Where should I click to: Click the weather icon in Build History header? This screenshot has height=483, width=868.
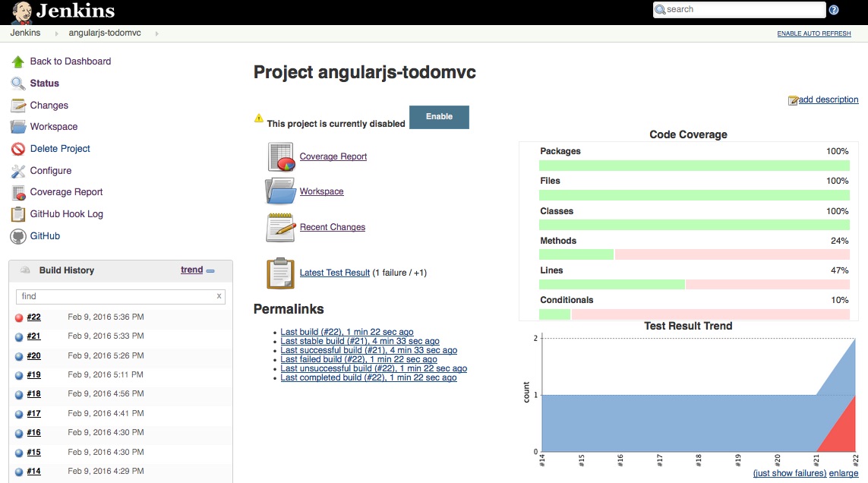click(x=25, y=270)
